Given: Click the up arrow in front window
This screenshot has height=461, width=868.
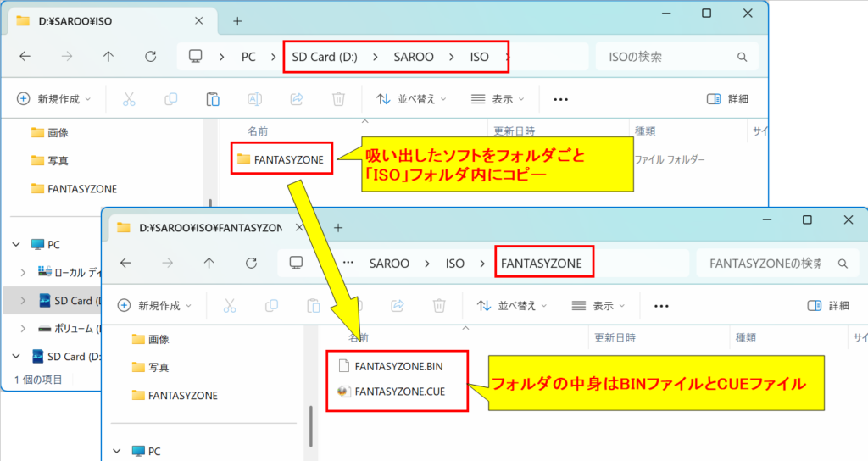Looking at the screenshot, I should [209, 264].
